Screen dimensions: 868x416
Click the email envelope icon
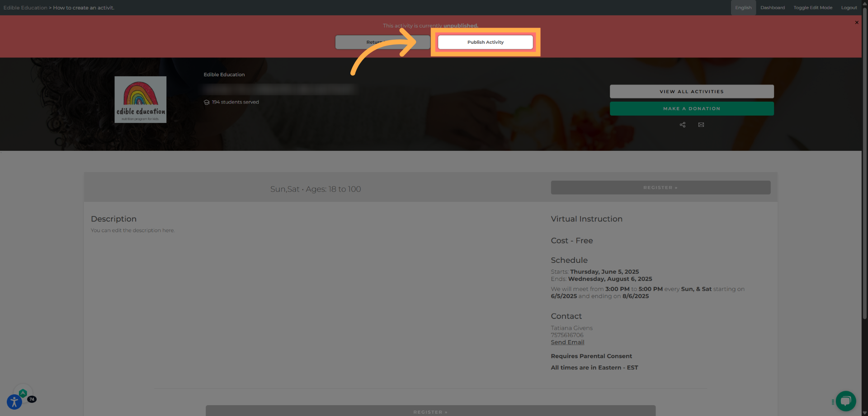701,125
